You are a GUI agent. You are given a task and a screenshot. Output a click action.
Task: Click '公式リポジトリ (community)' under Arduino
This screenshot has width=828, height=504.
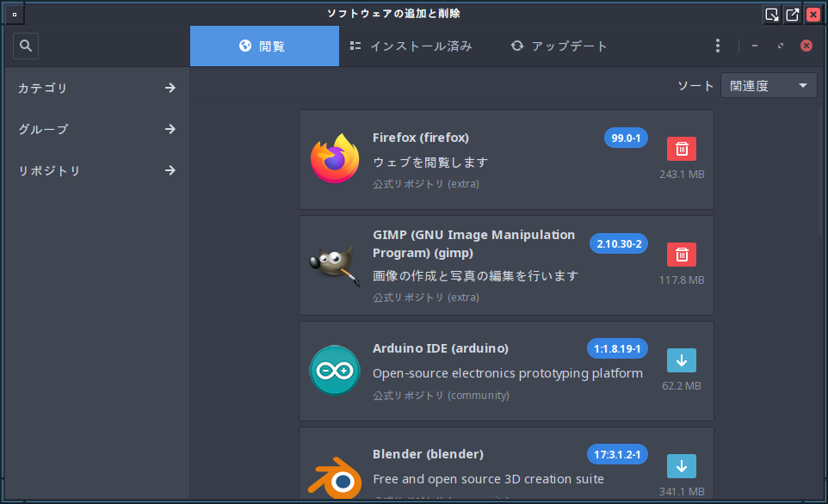441,396
